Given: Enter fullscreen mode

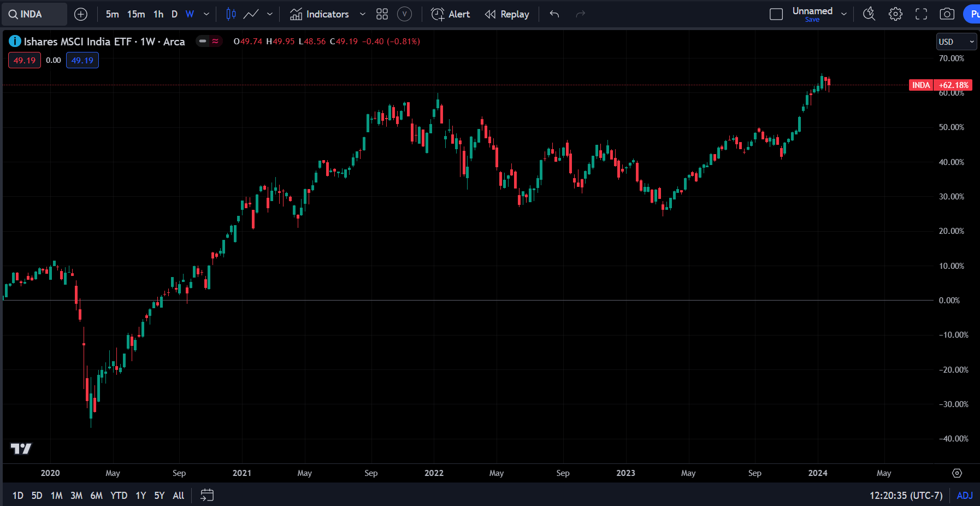Looking at the screenshot, I should [921, 14].
